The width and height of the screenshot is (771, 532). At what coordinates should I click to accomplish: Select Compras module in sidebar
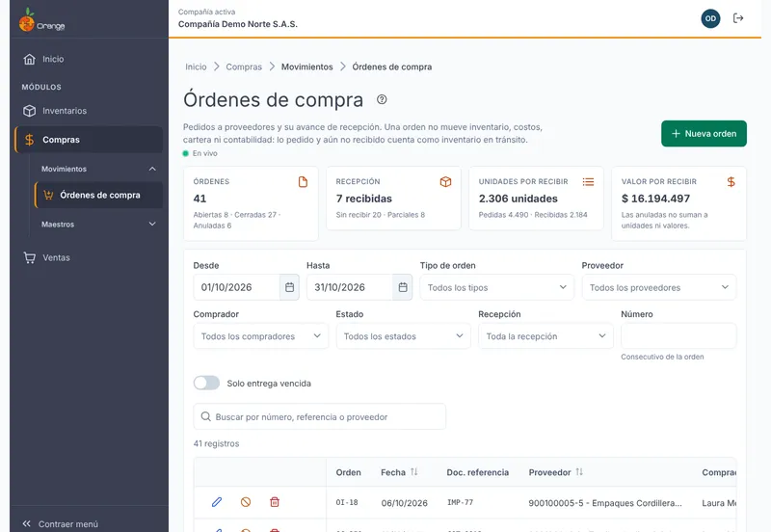(89, 140)
